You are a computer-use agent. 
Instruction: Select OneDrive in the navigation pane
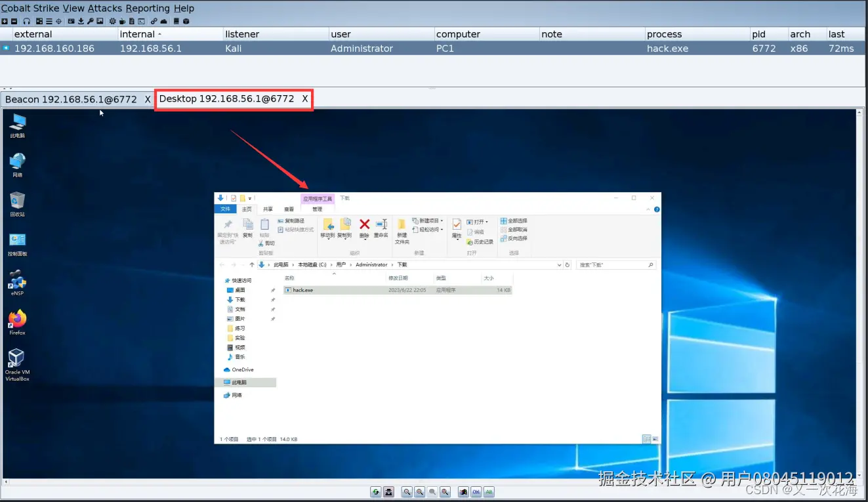[x=239, y=369]
